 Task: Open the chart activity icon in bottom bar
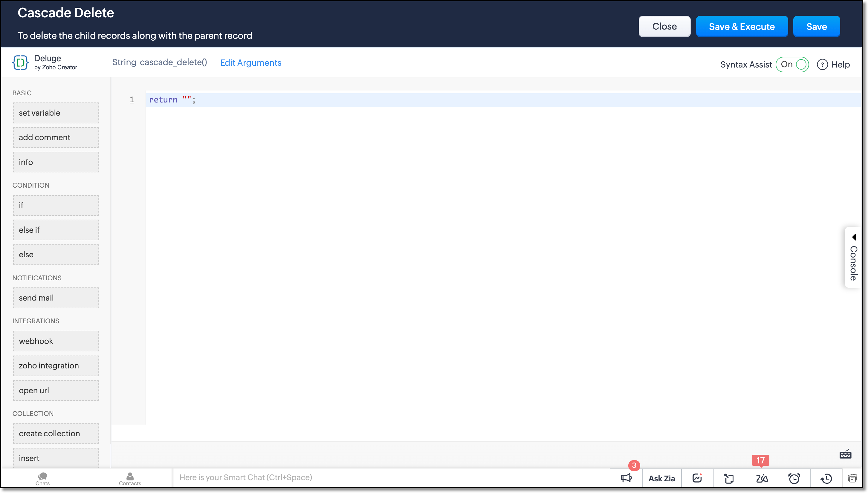pos(697,478)
